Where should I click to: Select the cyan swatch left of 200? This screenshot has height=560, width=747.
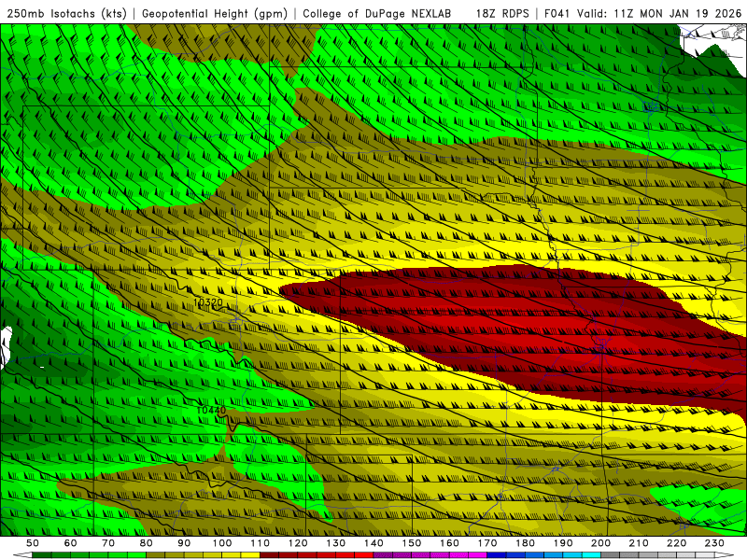pos(591,555)
